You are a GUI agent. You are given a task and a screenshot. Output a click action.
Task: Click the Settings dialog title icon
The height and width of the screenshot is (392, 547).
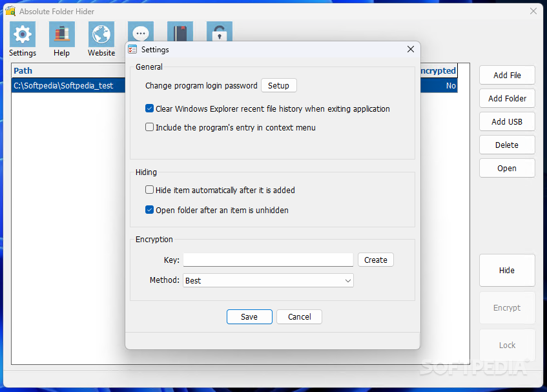[x=132, y=50]
